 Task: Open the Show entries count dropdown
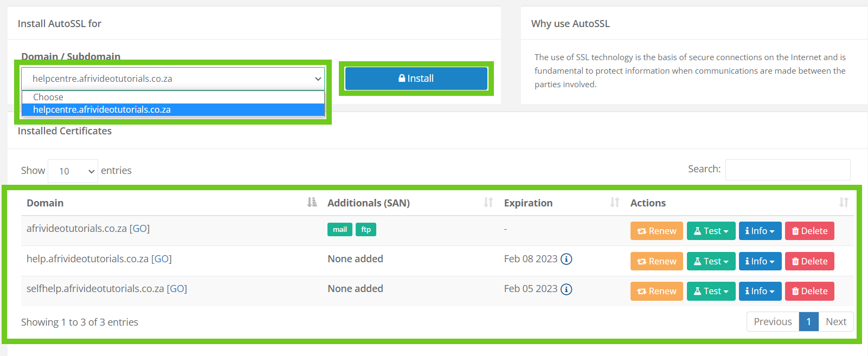73,171
